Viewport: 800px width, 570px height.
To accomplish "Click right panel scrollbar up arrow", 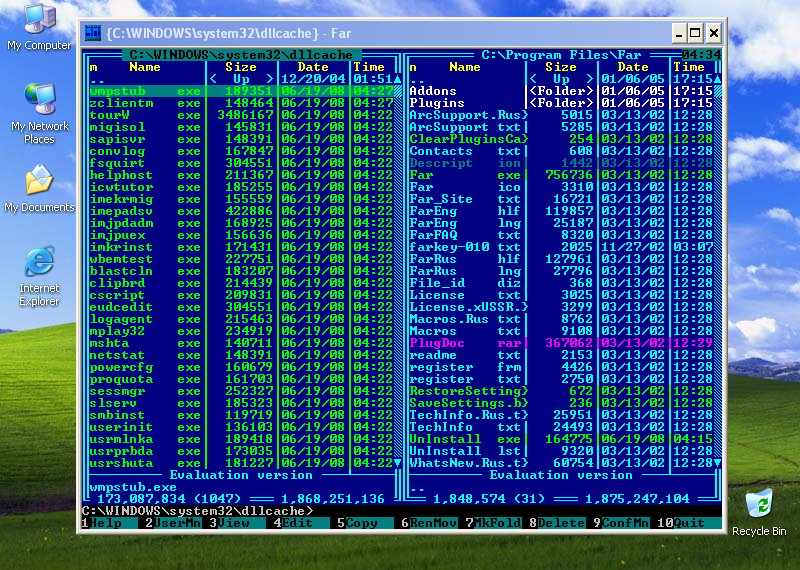I will click(717, 79).
